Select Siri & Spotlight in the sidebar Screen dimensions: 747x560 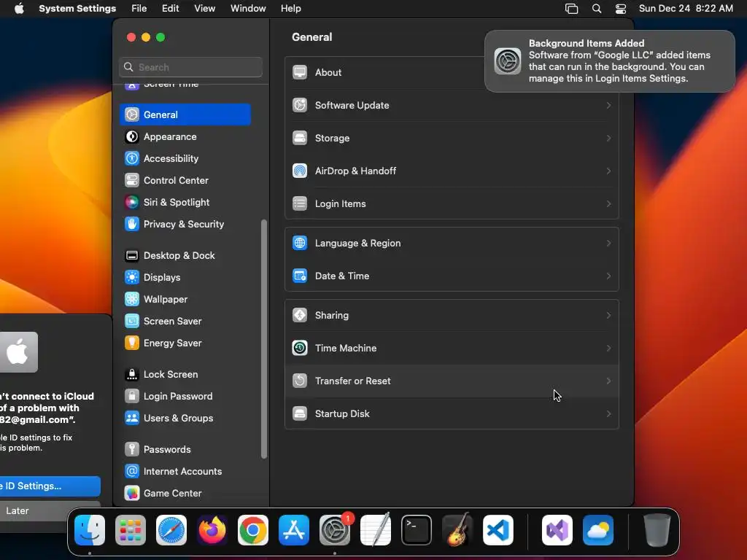(x=185, y=203)
